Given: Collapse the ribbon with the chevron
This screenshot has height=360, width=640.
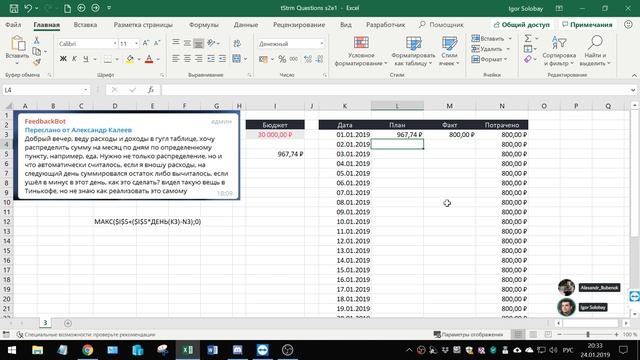Looking at the screenshot, I should point(634,76).
